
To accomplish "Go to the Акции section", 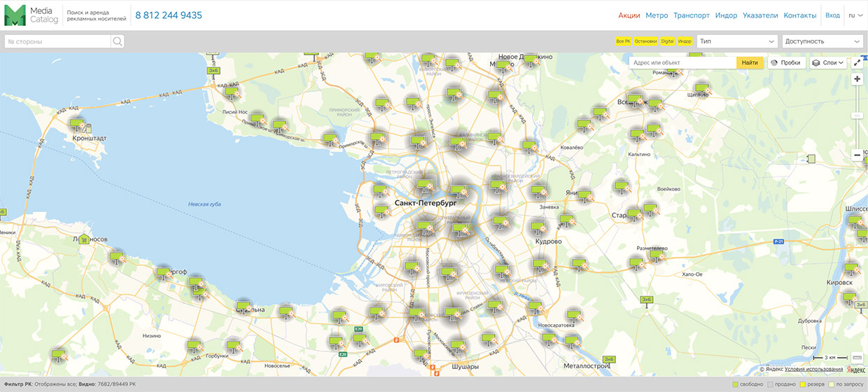I will (629, 15).
